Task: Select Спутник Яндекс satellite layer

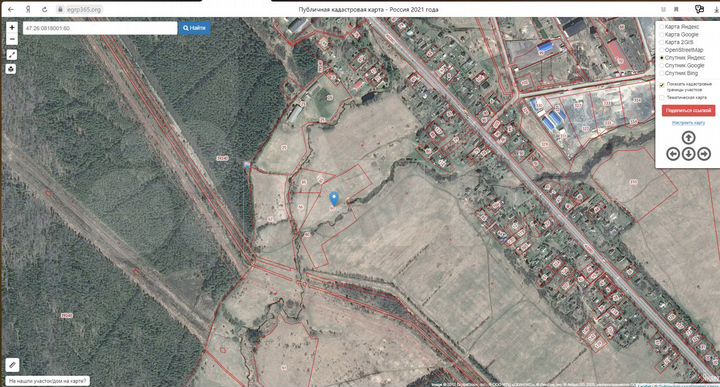Action: point(662,58)
